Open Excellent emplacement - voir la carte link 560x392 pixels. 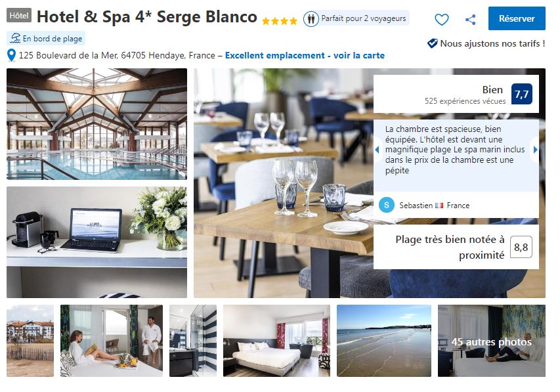tap(305, 55)
